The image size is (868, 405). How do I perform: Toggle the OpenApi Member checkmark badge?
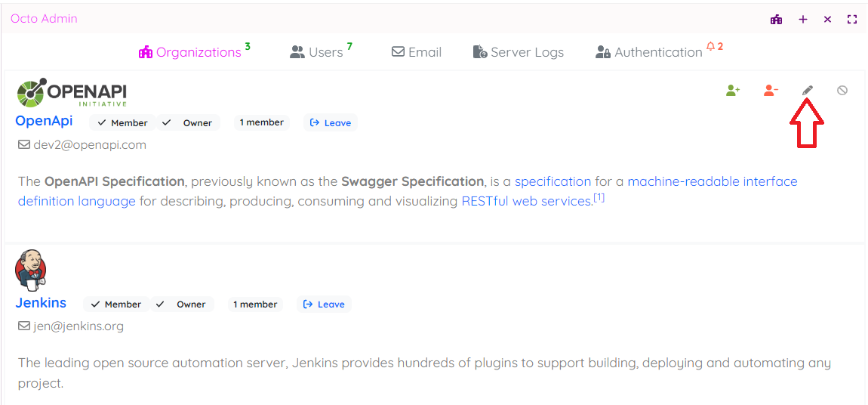coord(122,123)
